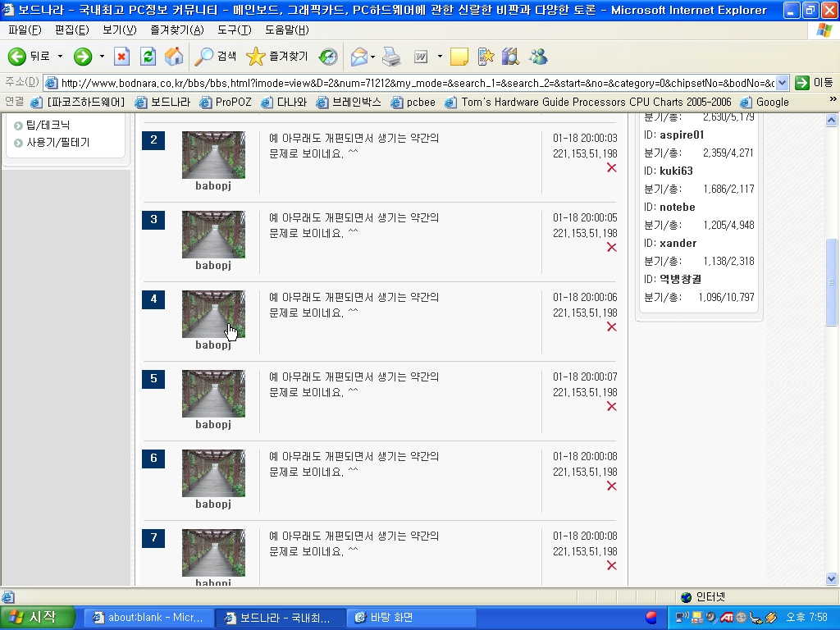Open Back button history dropdown arrow
This screenshot has height=630, width=840.
60,57
